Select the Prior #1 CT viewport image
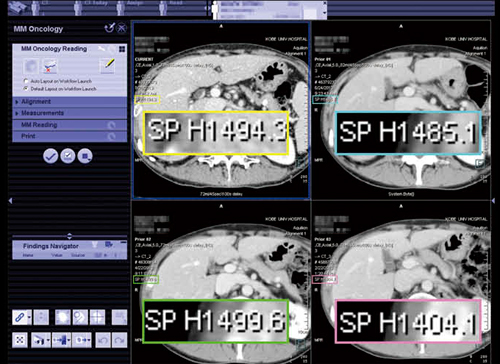This screenshot has height=364, width=500. click(401, 110)
